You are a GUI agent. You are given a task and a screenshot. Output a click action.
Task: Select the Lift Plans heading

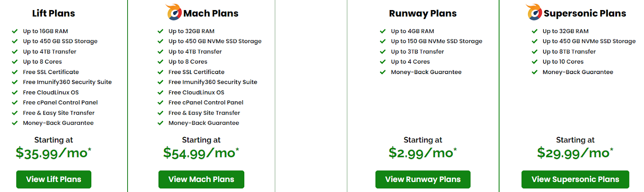click(x=54, y=13)
